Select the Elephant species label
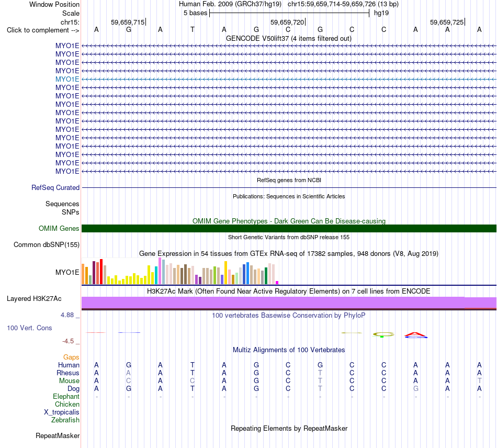This screenshot has width=497, height=448. pyautogui.click(x=66, y=397)
